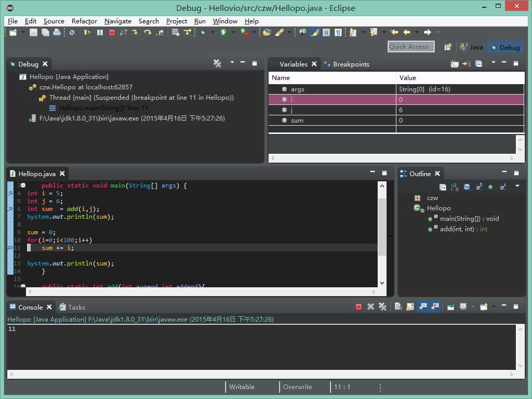Toggle Show Type Names in Variables view
Image resolution: width=532 pixels, height=399 pixels.
point(454,64)
